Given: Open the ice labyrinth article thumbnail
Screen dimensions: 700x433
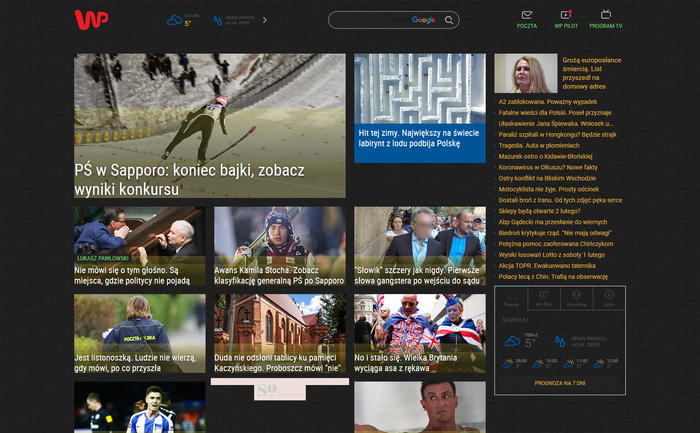Looking at the screenshot, I should (x=420, y=88).
